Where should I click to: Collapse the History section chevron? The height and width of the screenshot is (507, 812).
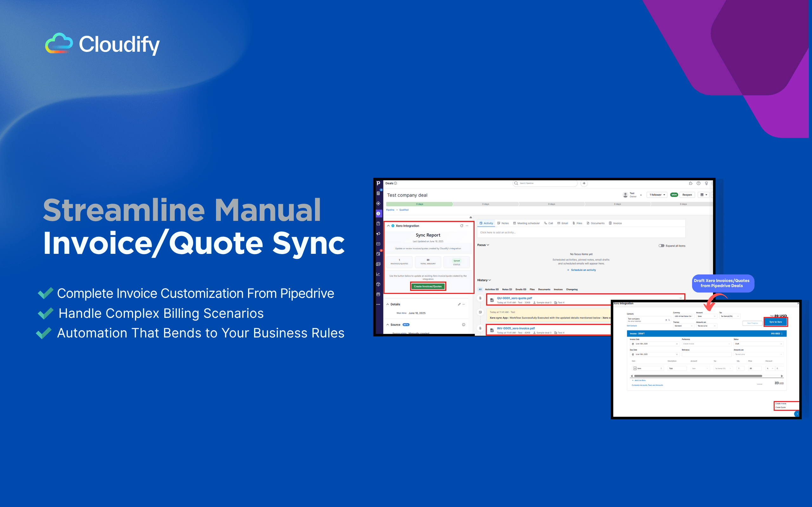point(490,280)
